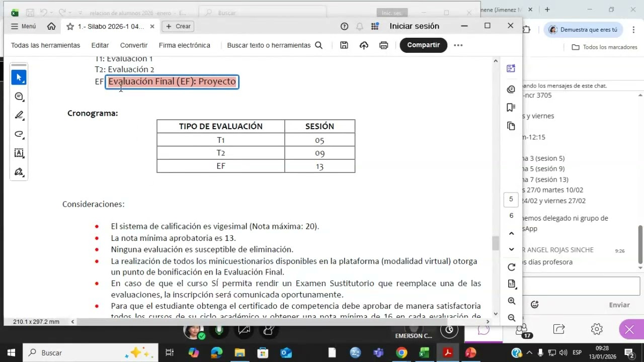The image size is (644, 362).
Task: Open meeting chat bubble icon
Action: click(x=484, y=330)
